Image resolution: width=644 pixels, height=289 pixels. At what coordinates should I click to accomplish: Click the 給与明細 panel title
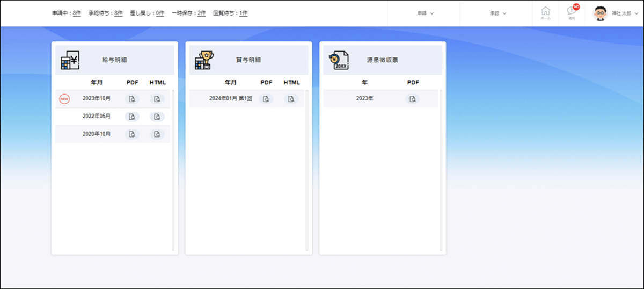pos(114,60)
